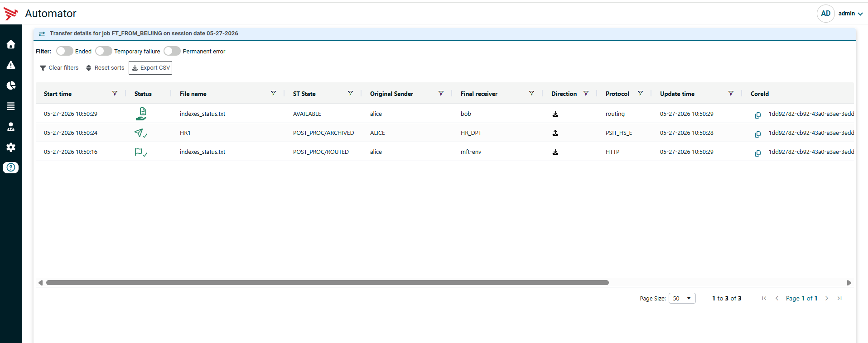
Task: Click POST_PROC/ARCHIVED state cell
Action: pos(323,133)
